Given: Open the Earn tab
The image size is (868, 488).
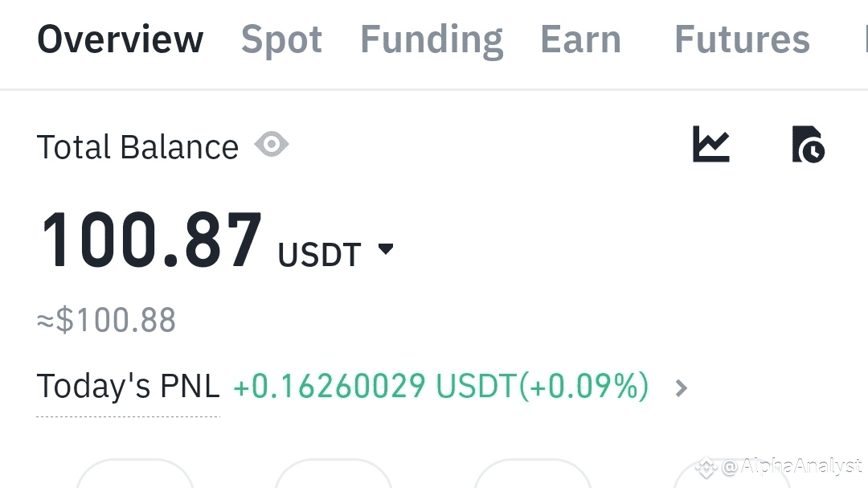Looking at the screenshot, I should (581, 39).
